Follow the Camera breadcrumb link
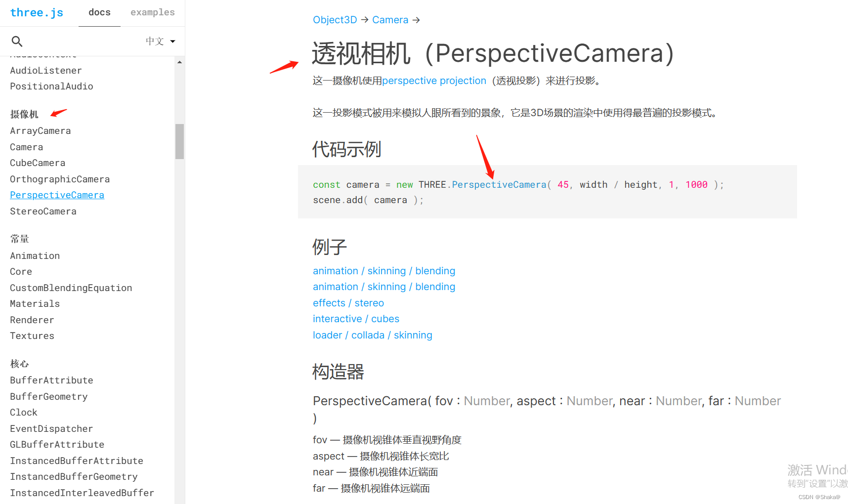 [390, 20]
